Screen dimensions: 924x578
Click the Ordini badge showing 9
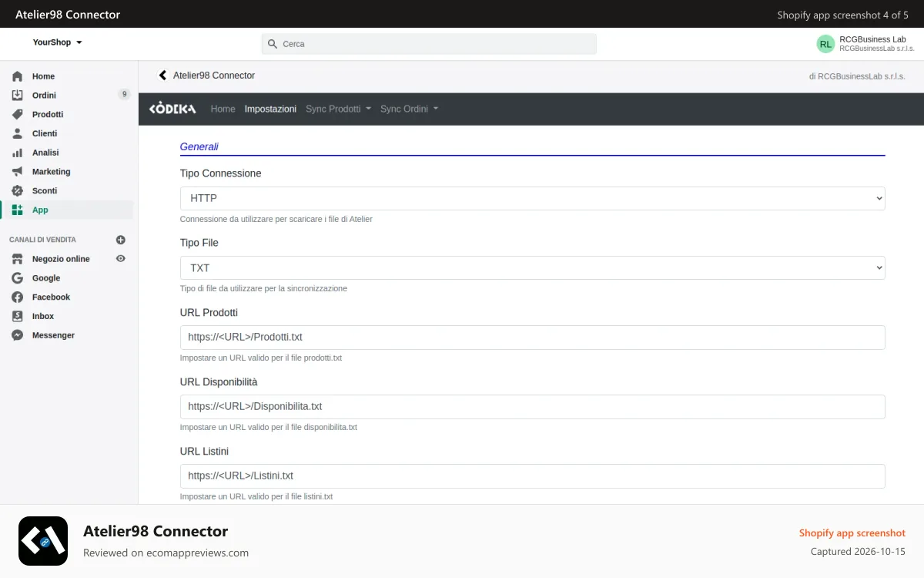[124, 95]
